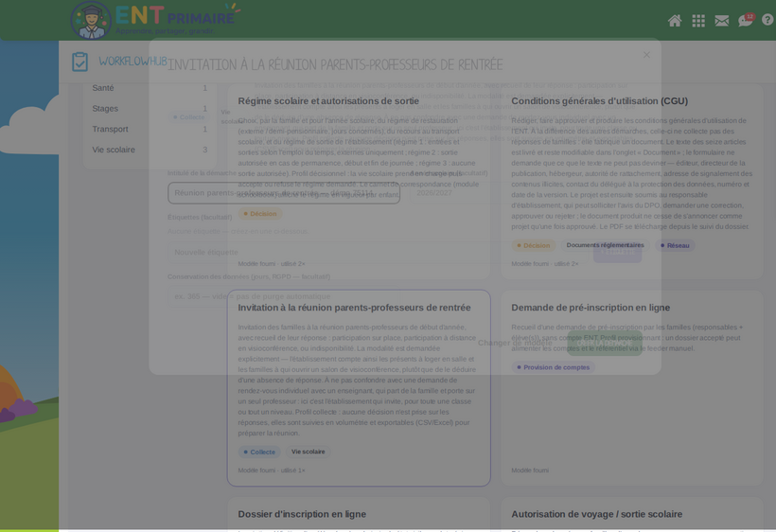Click the WorkflowHub clipboard icon

click(x=79, y=62)
